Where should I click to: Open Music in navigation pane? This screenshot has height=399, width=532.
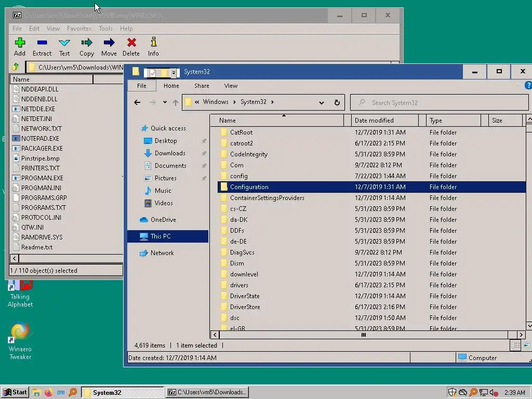pyautogui.click(x=163, y=191)
